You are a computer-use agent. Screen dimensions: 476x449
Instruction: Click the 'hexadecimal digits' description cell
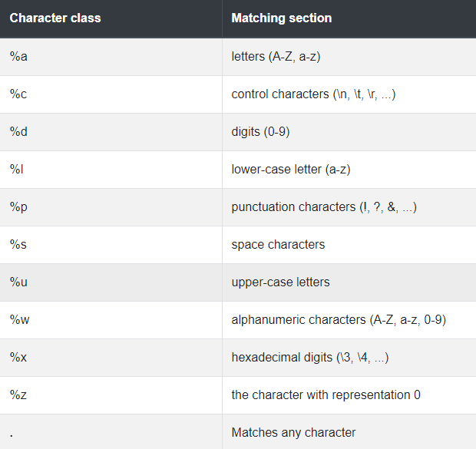[308, 357]
